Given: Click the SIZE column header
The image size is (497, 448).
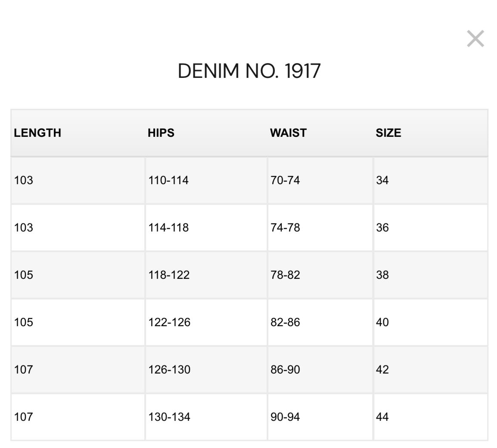Looking at the screenshot, I should point(388,133).
